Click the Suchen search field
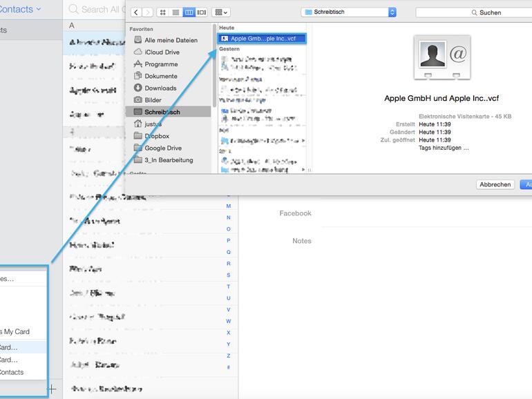The image size is (532, 399). 474,12
